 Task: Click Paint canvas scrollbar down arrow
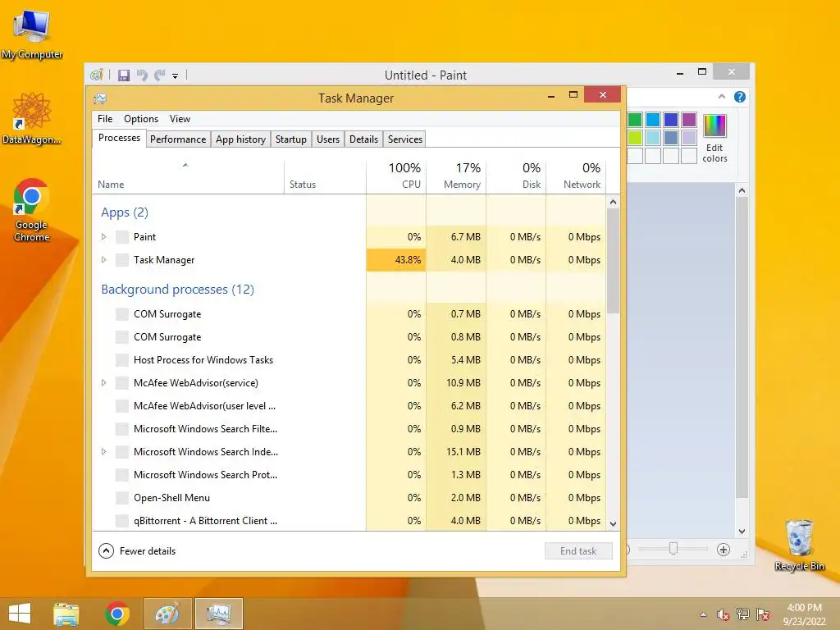742,532
